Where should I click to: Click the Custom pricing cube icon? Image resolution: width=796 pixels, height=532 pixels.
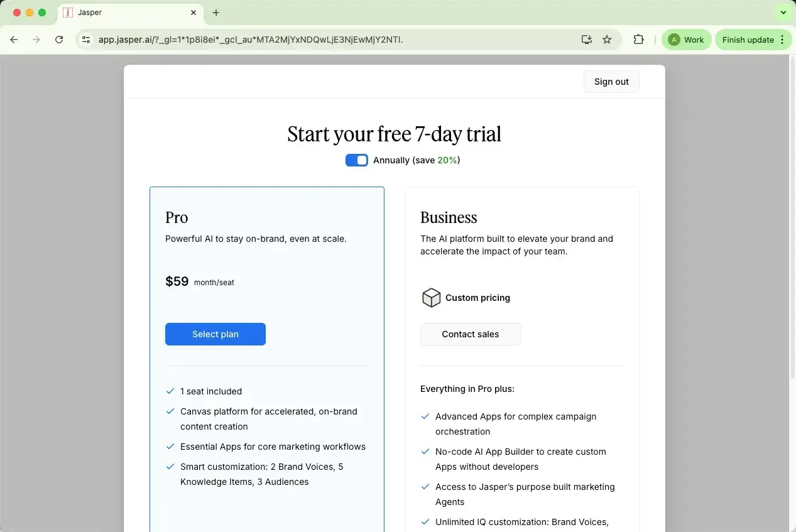tap(431, 298)
